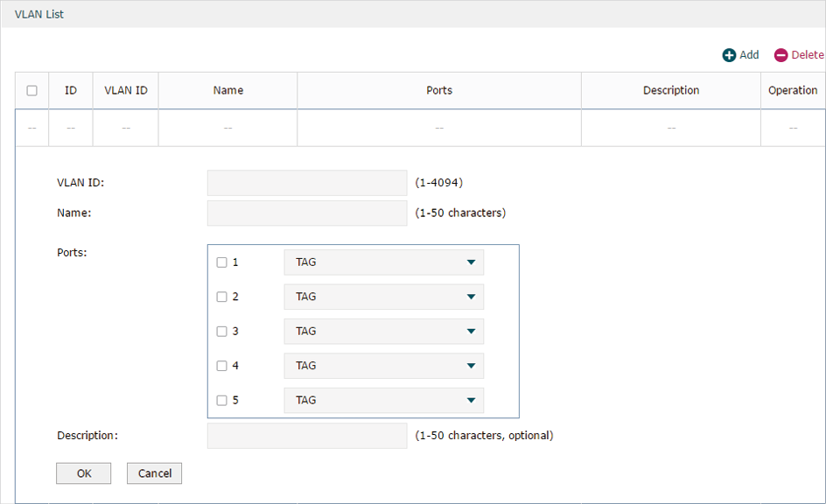
Task: Enable the port 3 checkbox
Action: pos(221,332)
